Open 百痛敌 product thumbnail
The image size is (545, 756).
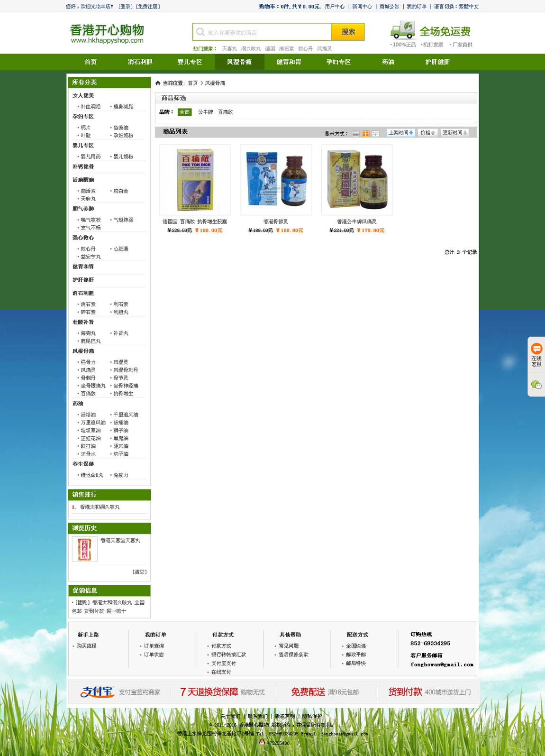[195, 180]
